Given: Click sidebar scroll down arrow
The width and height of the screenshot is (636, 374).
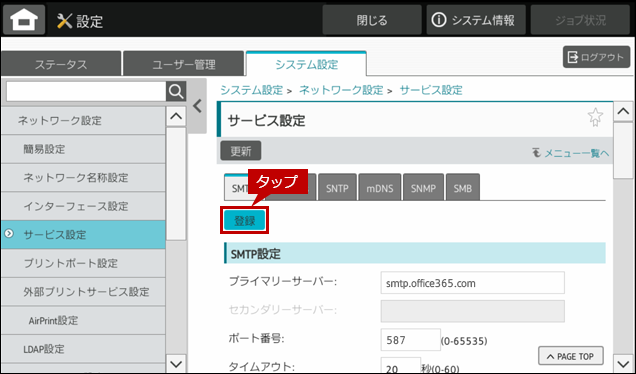Looking at the screenshot, I should point(176,364).
